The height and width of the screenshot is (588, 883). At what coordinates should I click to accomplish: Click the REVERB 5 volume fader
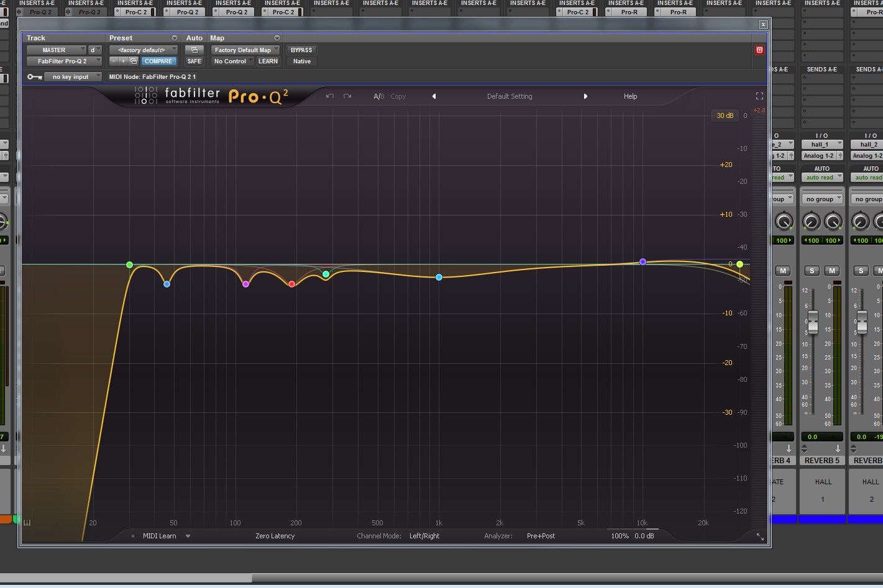[x=812, y=322]
